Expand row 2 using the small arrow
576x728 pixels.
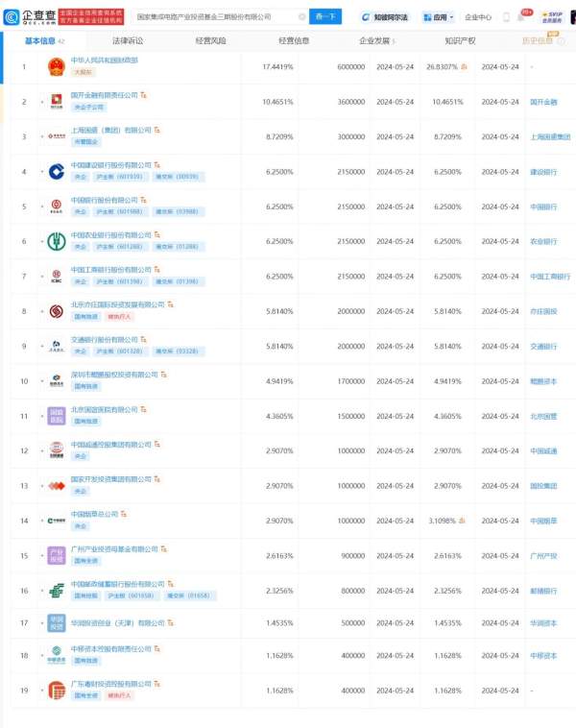42,102
